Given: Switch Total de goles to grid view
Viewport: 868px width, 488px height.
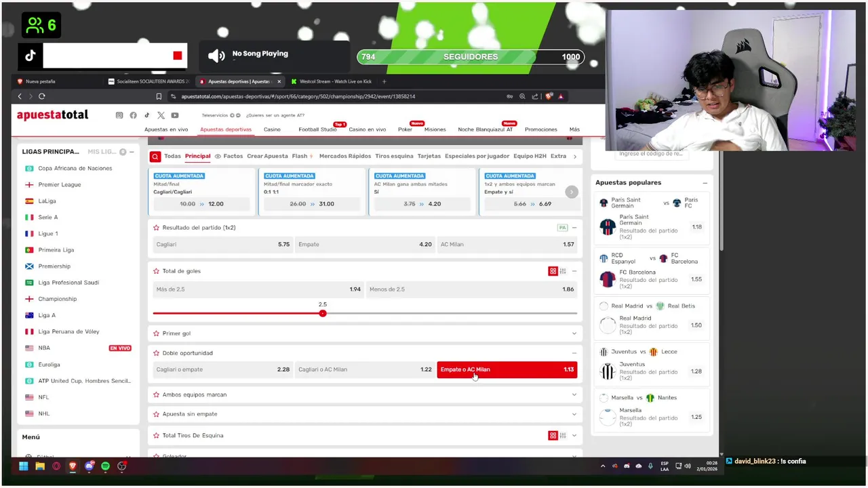Looking at the screenshot, I should 553,271.
